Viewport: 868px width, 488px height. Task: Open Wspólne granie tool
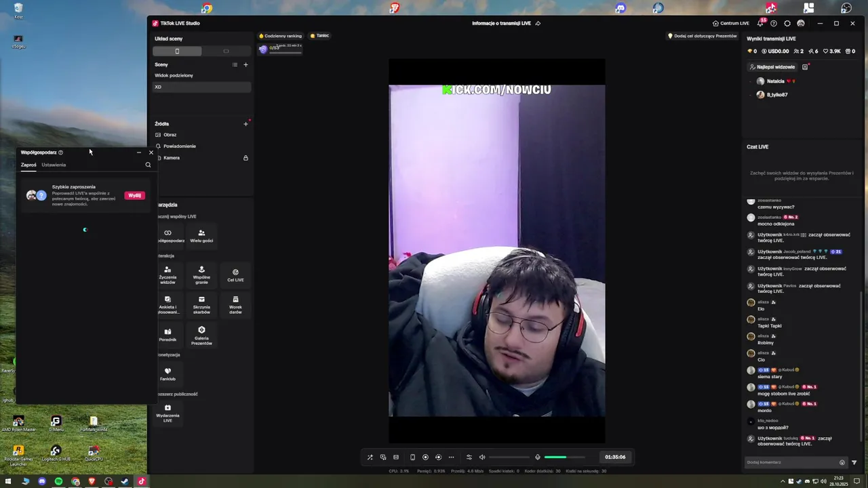coord(201,275)
